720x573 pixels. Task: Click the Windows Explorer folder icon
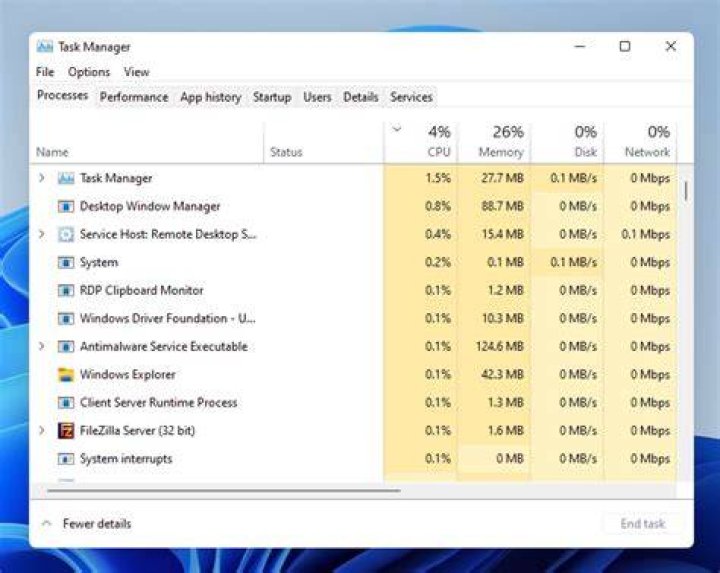(66, 375)
